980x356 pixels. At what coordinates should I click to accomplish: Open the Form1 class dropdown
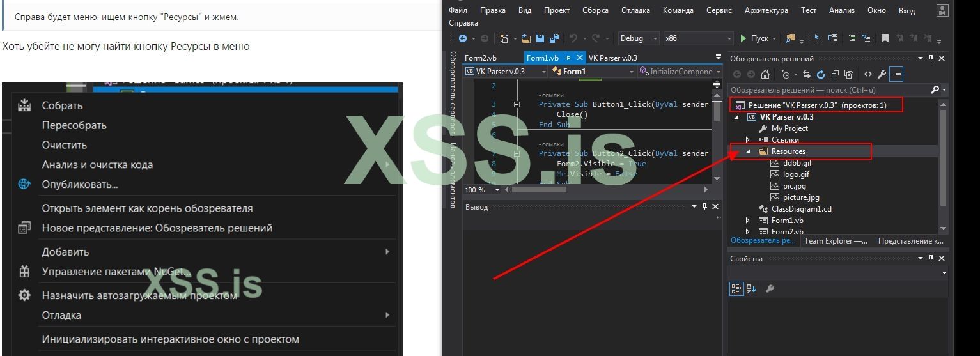[x=592, y=72]
